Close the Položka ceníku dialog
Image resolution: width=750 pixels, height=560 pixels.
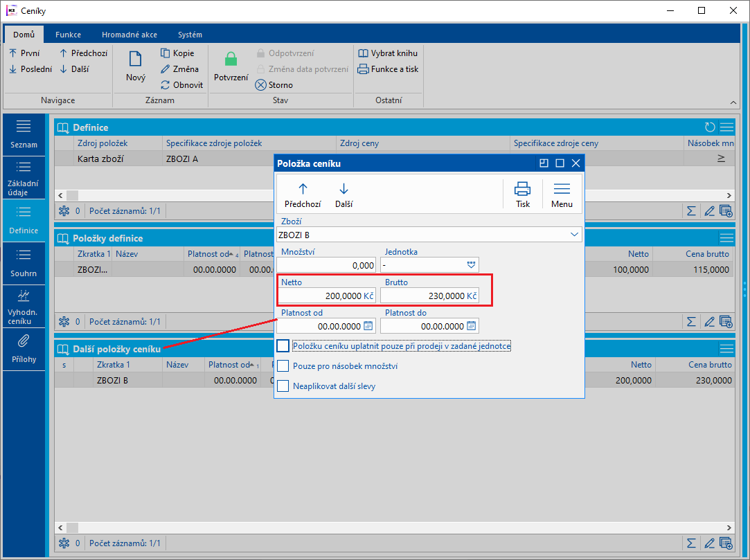click(x=576, y=163)
